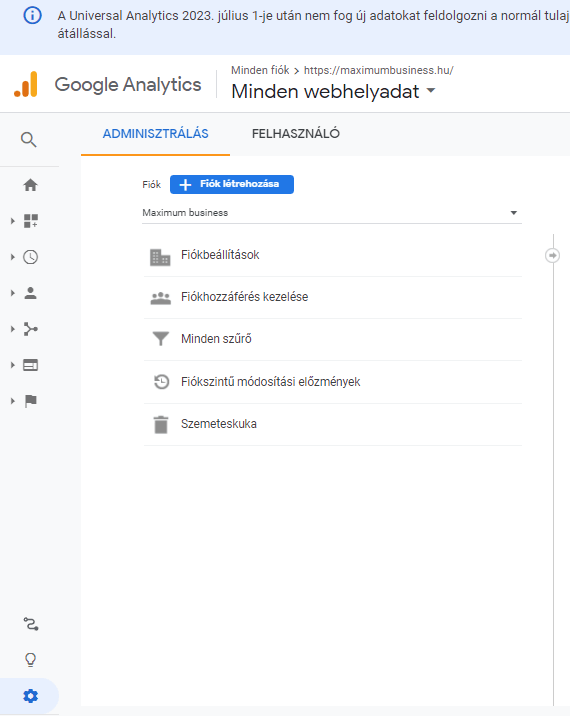Open Customization dashboard icon in sidebar
The image size is (570, 716).
point(31,221)
